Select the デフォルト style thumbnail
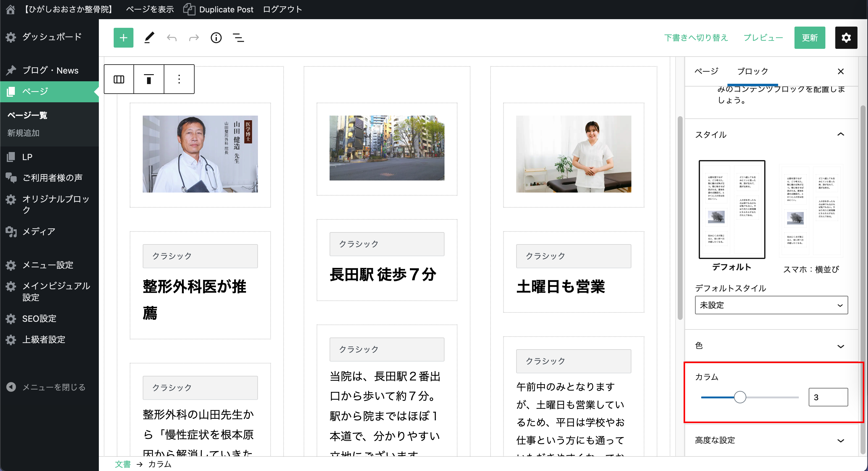868x471 pixels. (731, 210)
